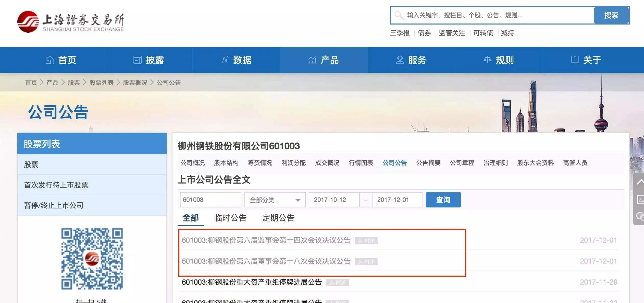This screenshot has width=644, height=303.
Task: Open PDF icon for 重大资产重组停牌进展公告
Action: pyautogui.click(x=337, y=283)
